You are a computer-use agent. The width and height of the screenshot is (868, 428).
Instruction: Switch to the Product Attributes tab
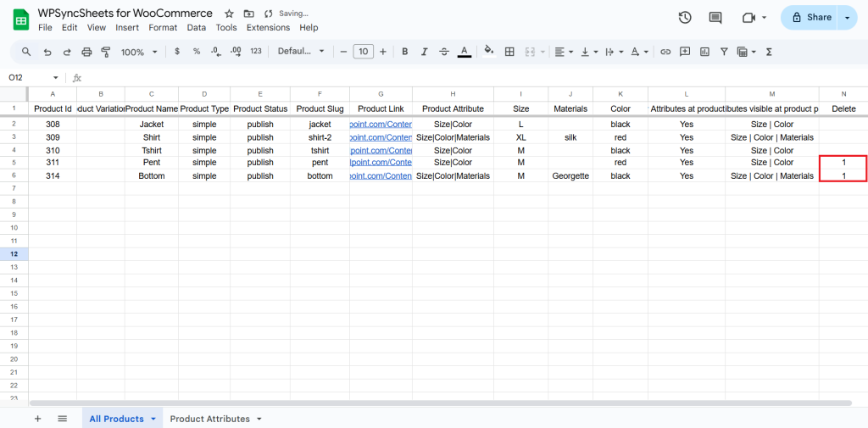pos(210,419)
